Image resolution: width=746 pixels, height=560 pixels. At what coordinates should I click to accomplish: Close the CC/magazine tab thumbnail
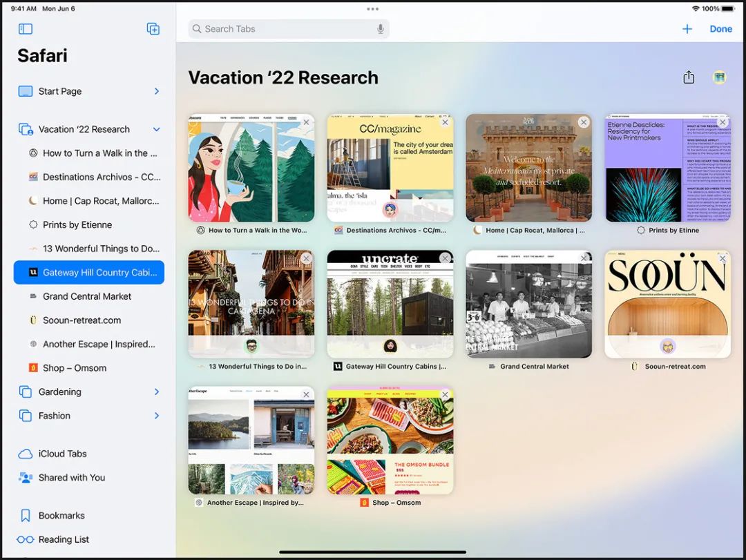tap(445, 122)
